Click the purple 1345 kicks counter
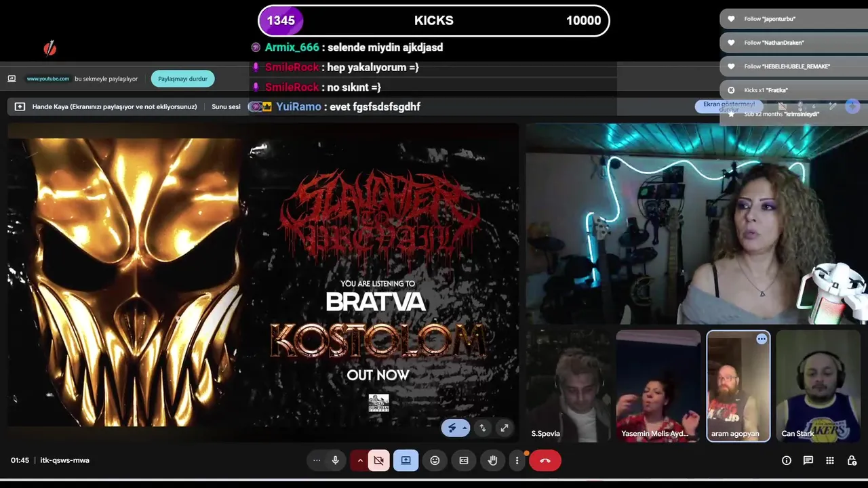Screen dimensions: 868x488 click(281, 20)
